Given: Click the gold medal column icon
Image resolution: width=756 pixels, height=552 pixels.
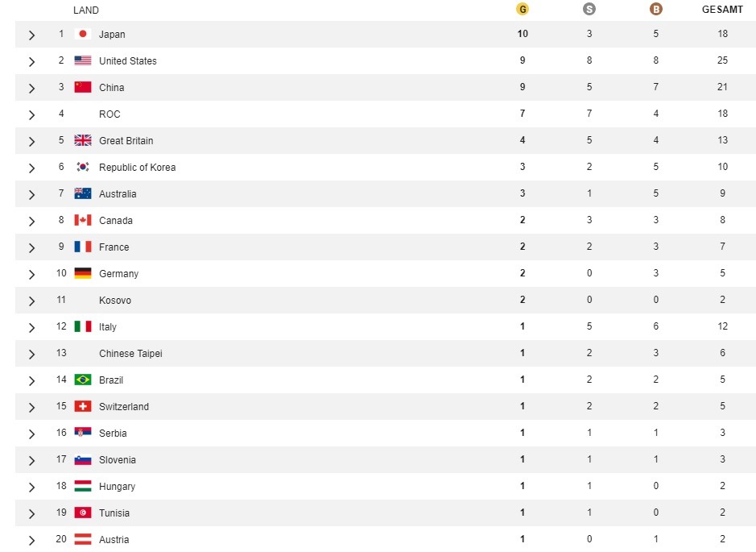Looking at the screenshot, I should 523,9.
